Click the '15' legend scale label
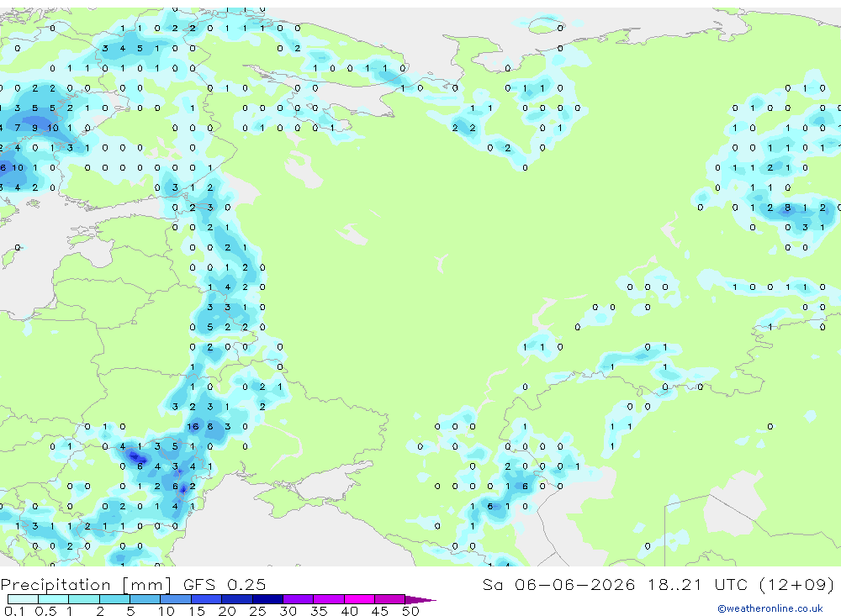This screenshot has width=841, height=616. (197, 611)
